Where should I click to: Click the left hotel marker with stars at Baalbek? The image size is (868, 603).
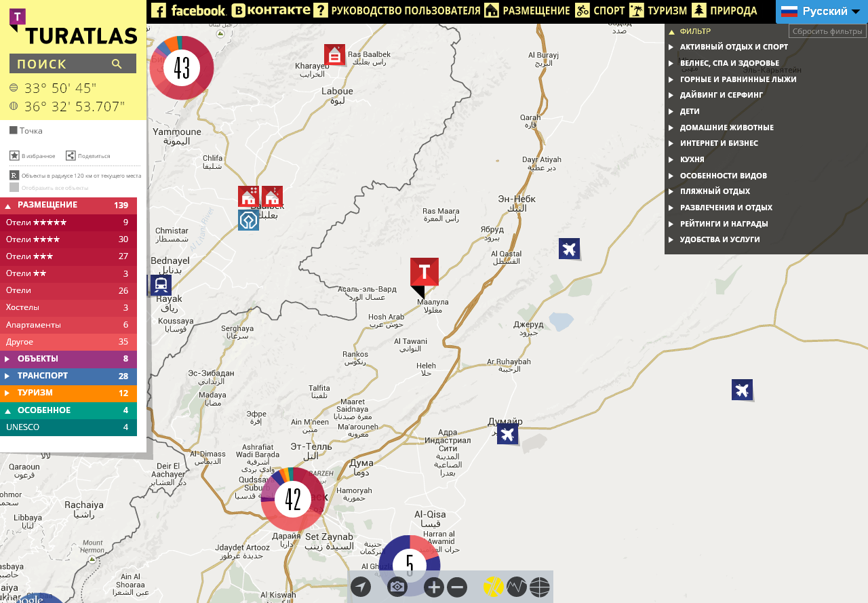pyautogui.click(x=248, y=196)
